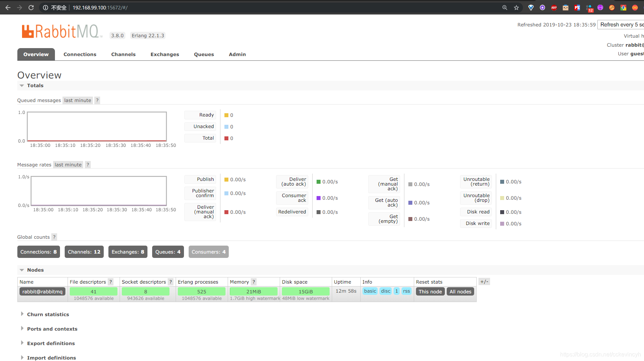Click the Message rates chart
Image resolution: width=644 pixels, height=361 pixels.
pos(99,191)
